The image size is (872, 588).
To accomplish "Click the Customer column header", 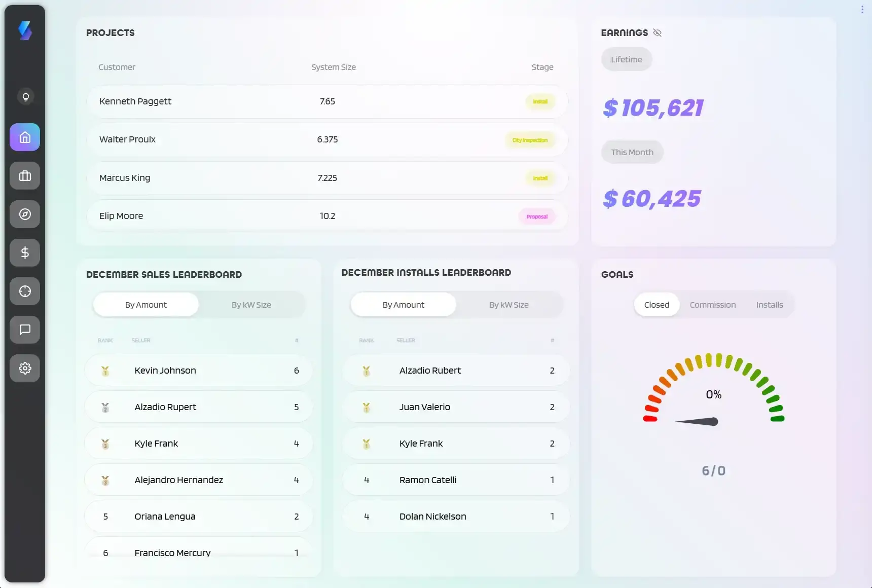I will pyautogui.click(x=117, y=67).
